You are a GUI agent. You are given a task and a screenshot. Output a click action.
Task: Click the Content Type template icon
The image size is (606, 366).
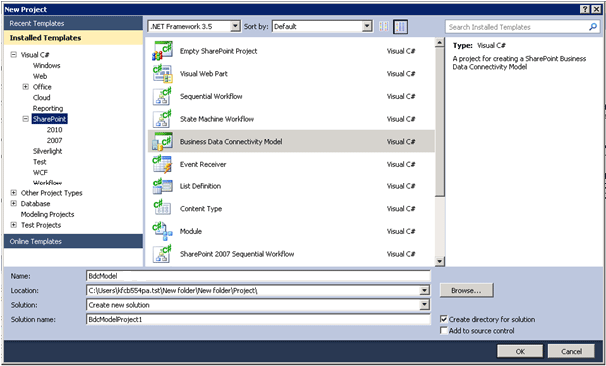coord(162,209)
